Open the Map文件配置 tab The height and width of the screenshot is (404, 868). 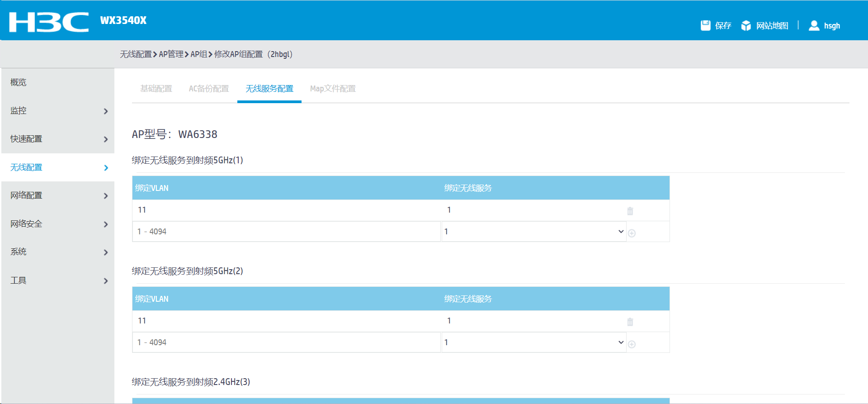(x=333, y=89)
